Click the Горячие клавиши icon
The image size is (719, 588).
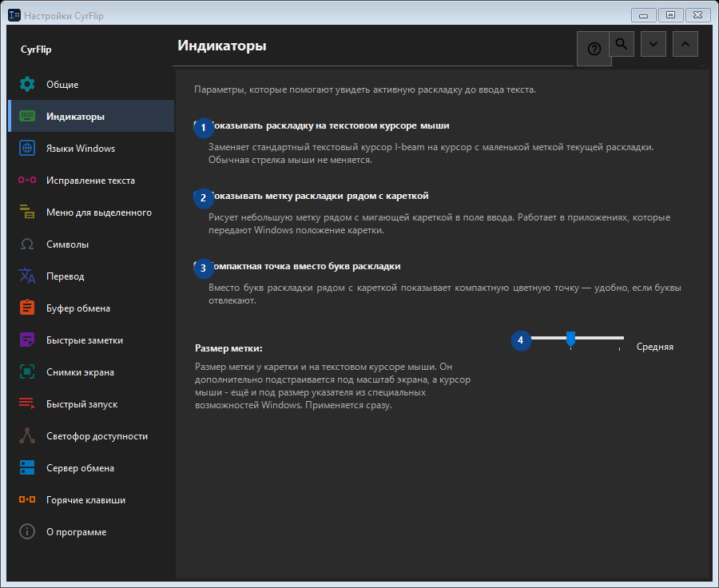point(27,499)
